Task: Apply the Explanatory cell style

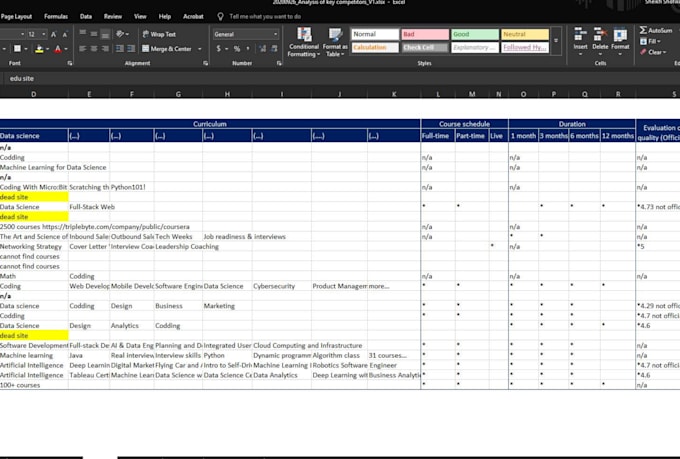Action: pos(475,47)
